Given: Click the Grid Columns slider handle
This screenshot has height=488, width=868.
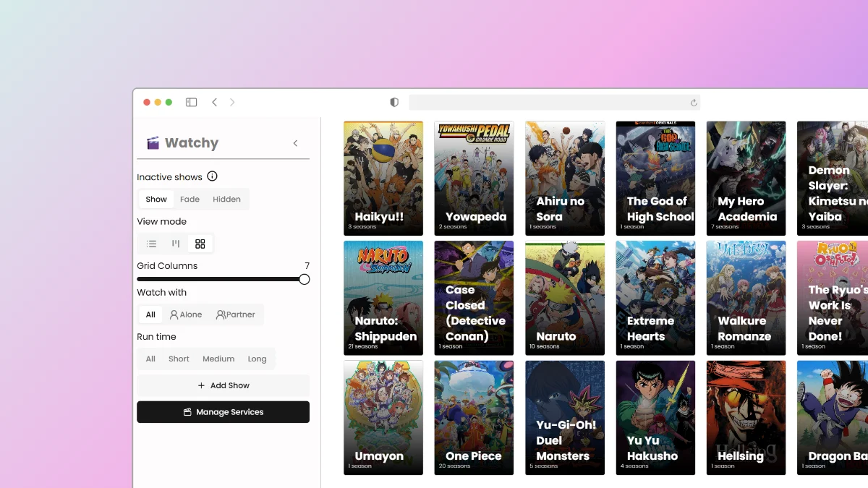Looking at the screenshot, I should click(x=305, y=279).
